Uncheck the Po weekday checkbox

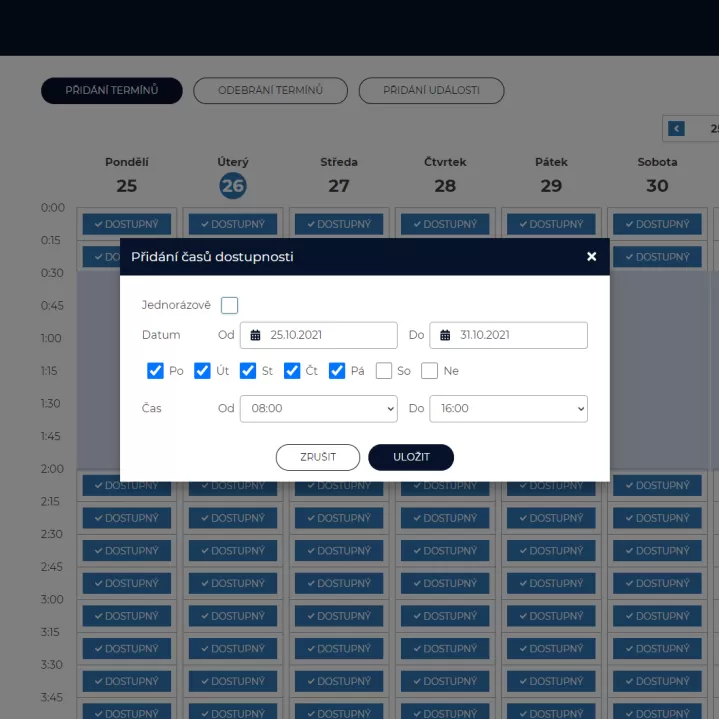(155, 371)
